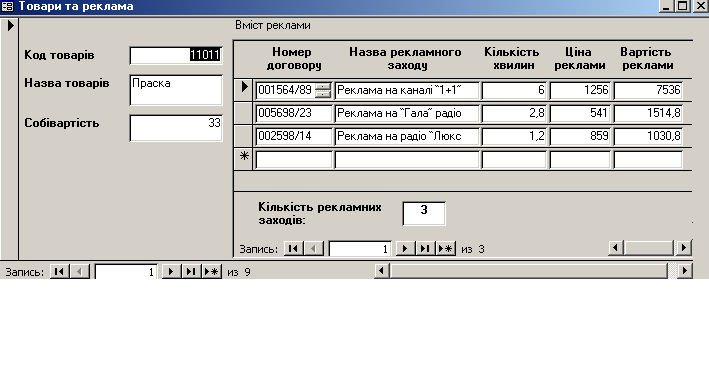Click price field with value 1256
This screenshot has width=709, height=384.
(x=580, y=90)
